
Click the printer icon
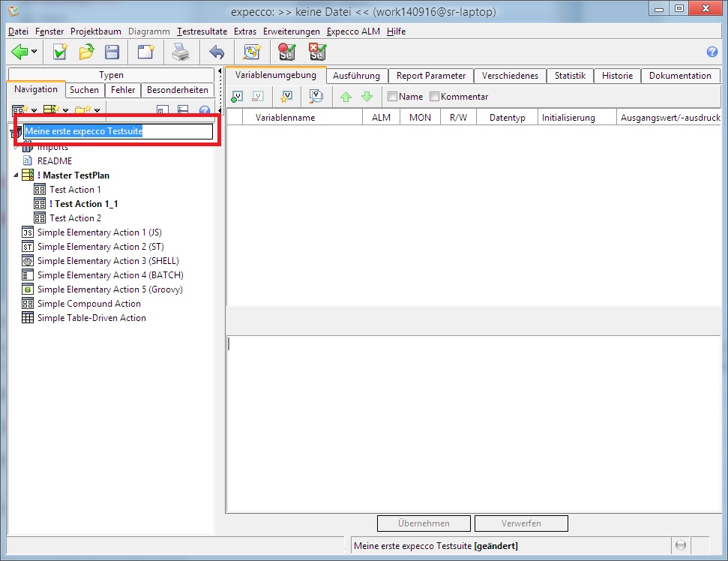(181, 52)
